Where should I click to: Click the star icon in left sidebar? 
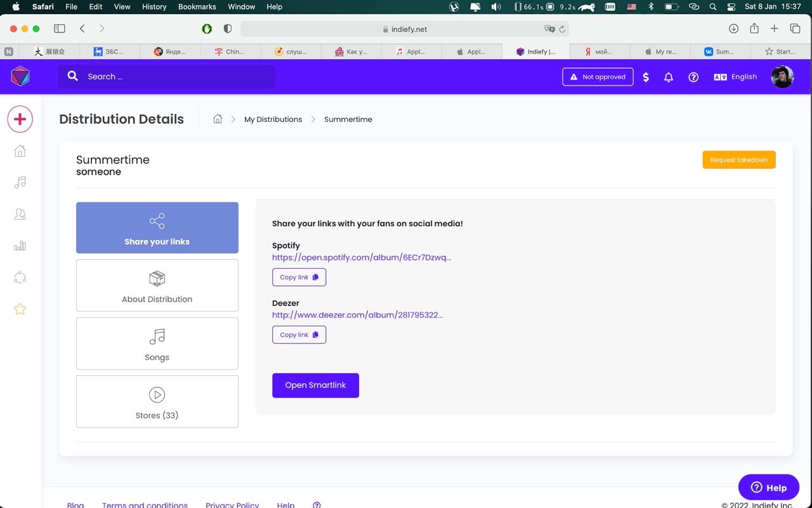(x=20, y=309)
